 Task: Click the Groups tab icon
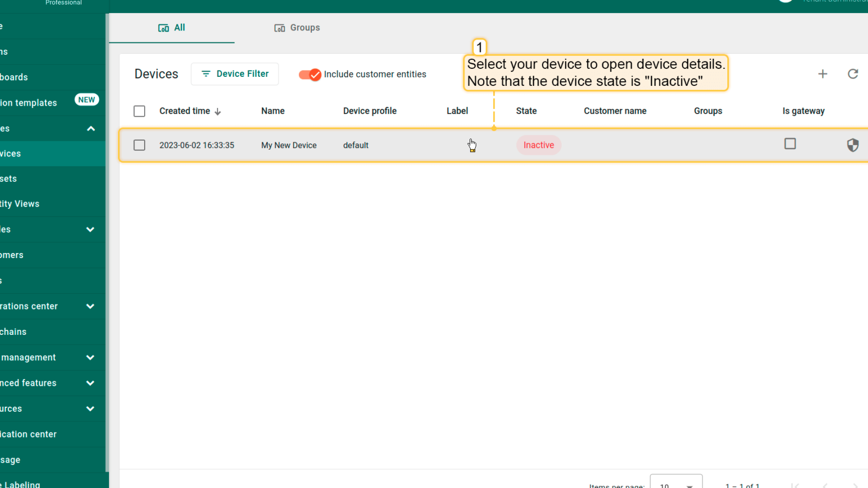(x=279, y=28)
